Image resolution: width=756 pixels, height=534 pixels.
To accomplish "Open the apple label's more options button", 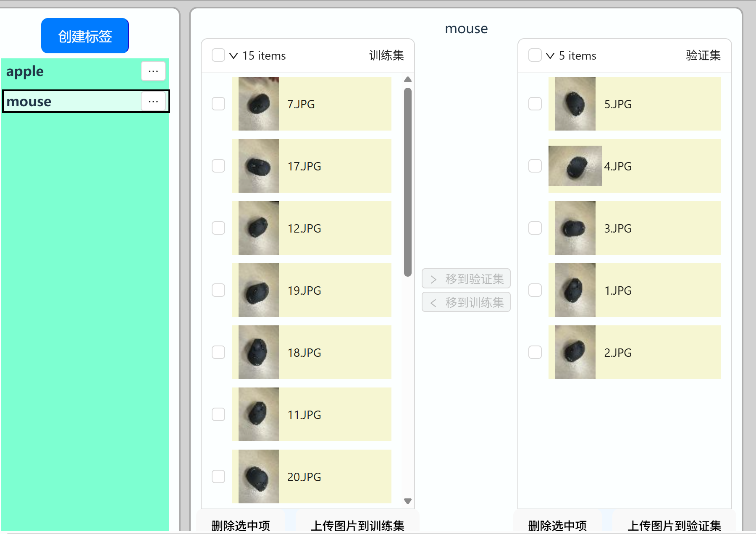I will [x=153, y=71].
